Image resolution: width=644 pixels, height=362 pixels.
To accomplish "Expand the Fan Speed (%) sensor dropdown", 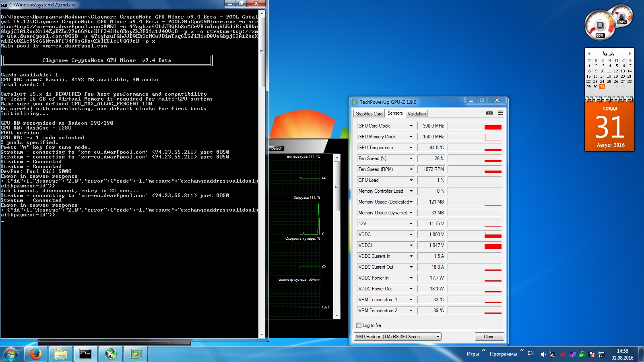I will 411,158.
